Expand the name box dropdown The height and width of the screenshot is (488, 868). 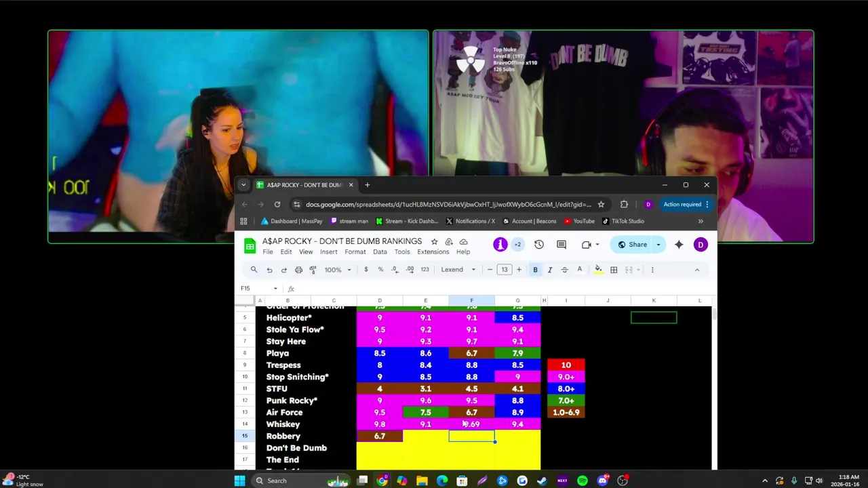coord(275,288)
